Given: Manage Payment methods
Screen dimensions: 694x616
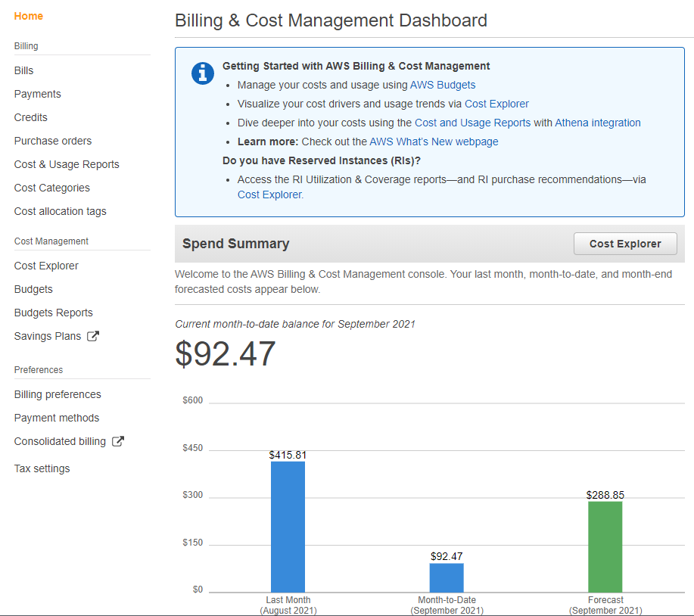Looking at the screenshot, I should pos(56,417).
